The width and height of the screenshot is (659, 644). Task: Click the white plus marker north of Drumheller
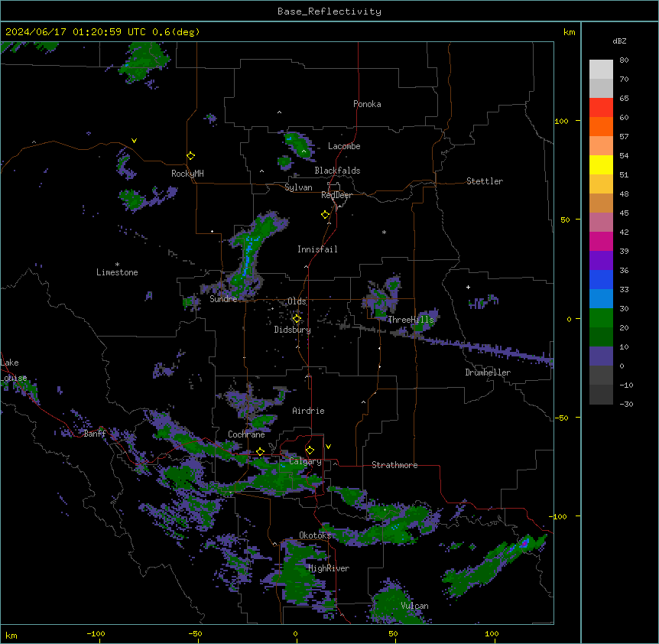click(x=468, y=287)
